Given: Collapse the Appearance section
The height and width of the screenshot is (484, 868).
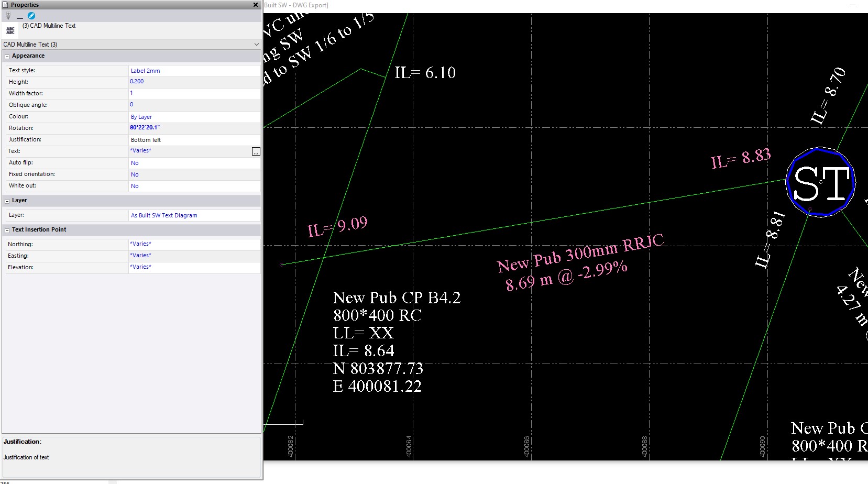Looking at the screenshot, I should tap(7, 56).
